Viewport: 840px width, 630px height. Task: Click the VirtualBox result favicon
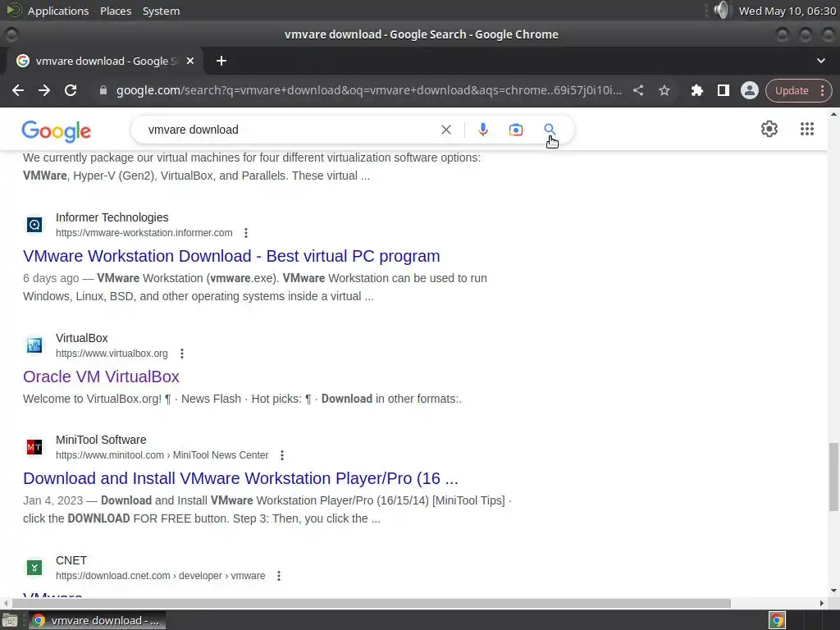34,345
